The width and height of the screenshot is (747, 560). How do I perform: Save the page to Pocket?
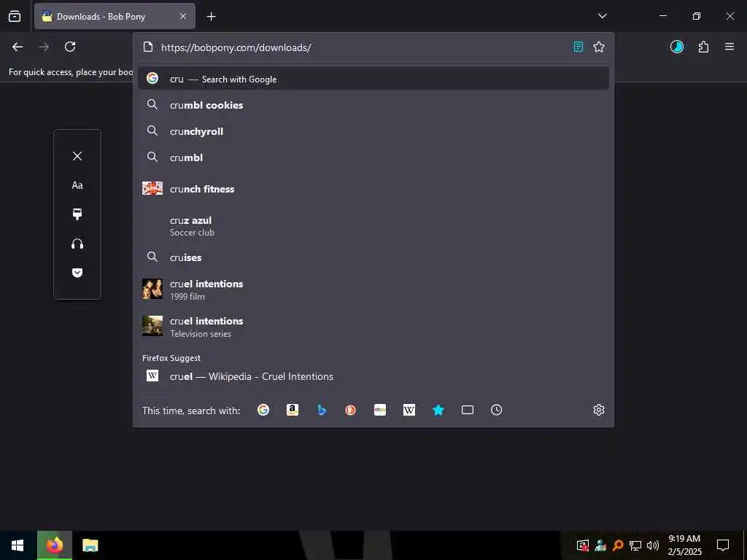[x=77, y=273]
